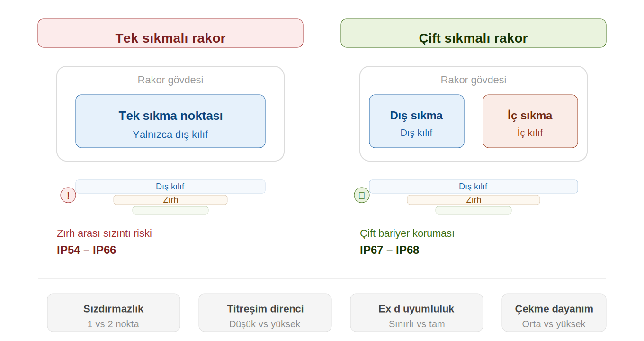
Task: Open the "Çekme dayanım" comparison card
Action: point(554,313)
